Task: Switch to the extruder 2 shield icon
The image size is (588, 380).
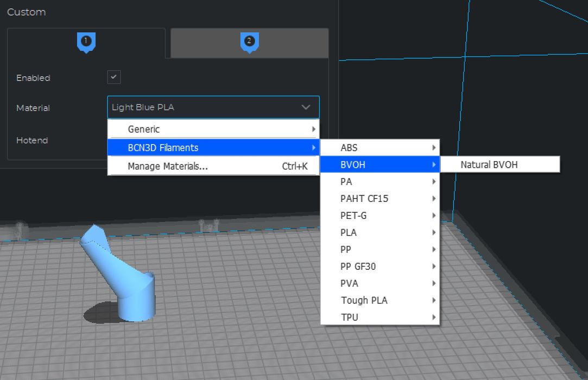Action: 249,41
